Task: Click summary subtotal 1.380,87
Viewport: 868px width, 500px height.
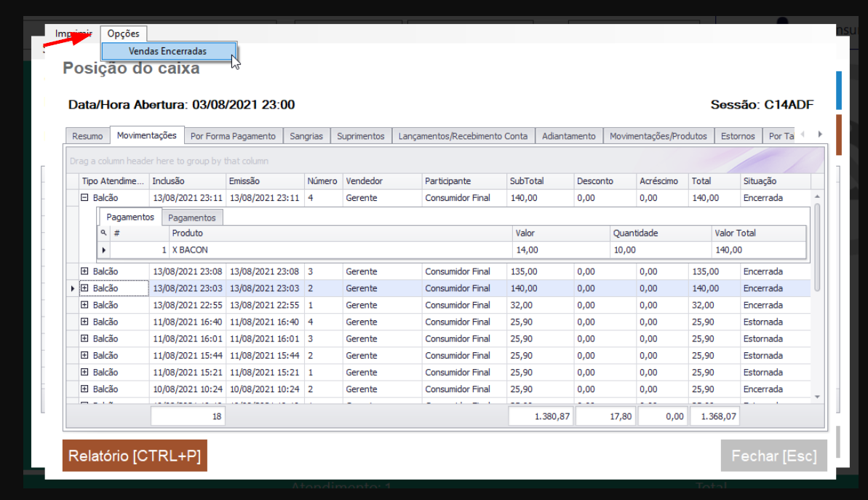Action: click(541, 416)
